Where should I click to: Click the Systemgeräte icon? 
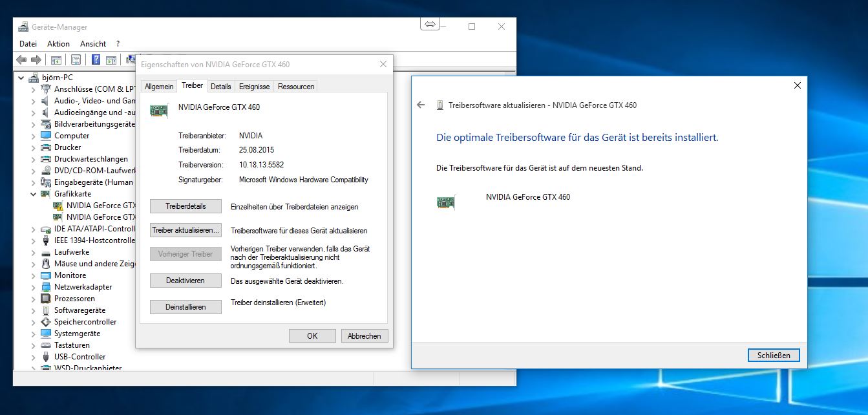(46, 334)
